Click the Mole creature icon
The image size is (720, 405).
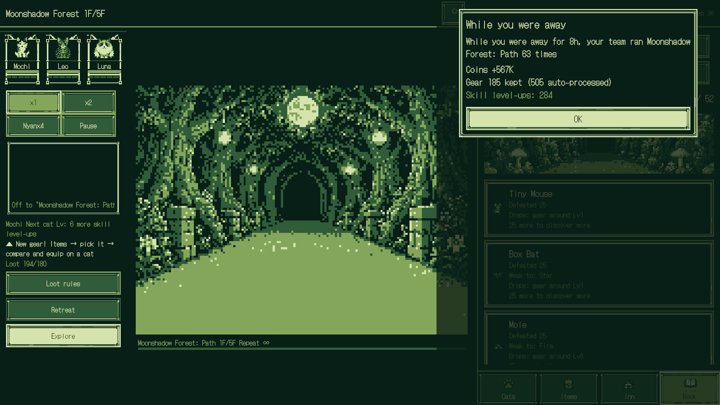coord(498,347)
